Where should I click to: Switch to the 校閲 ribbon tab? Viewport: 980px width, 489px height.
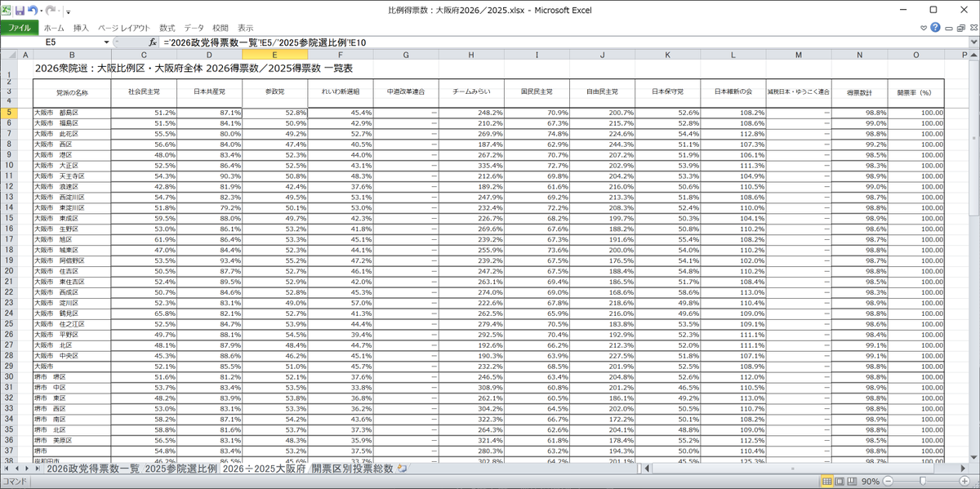pyautogui.click(x=220, y=27)
